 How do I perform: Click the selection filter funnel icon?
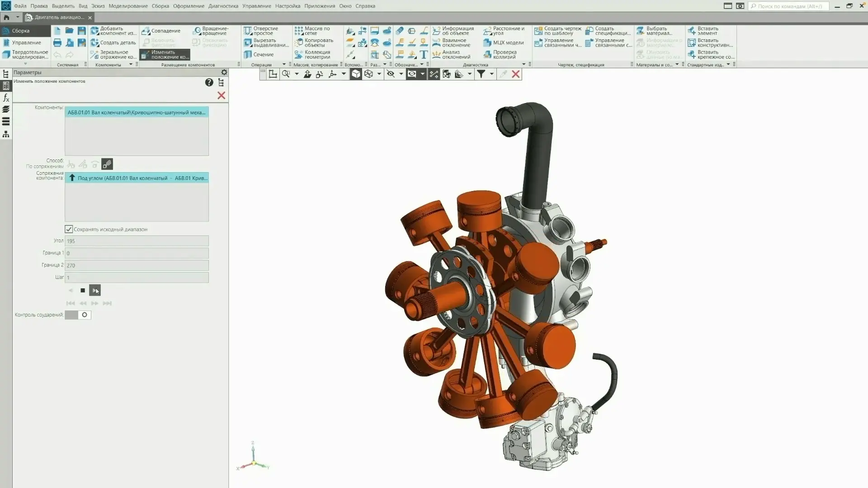tap(481, 74)
